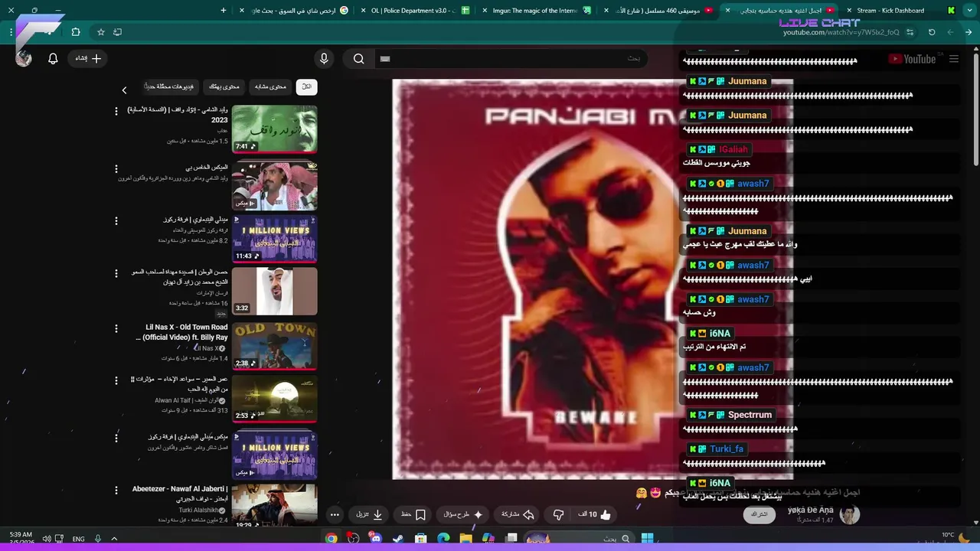Focus the YouTube search input field

click(x=511, y=58)
